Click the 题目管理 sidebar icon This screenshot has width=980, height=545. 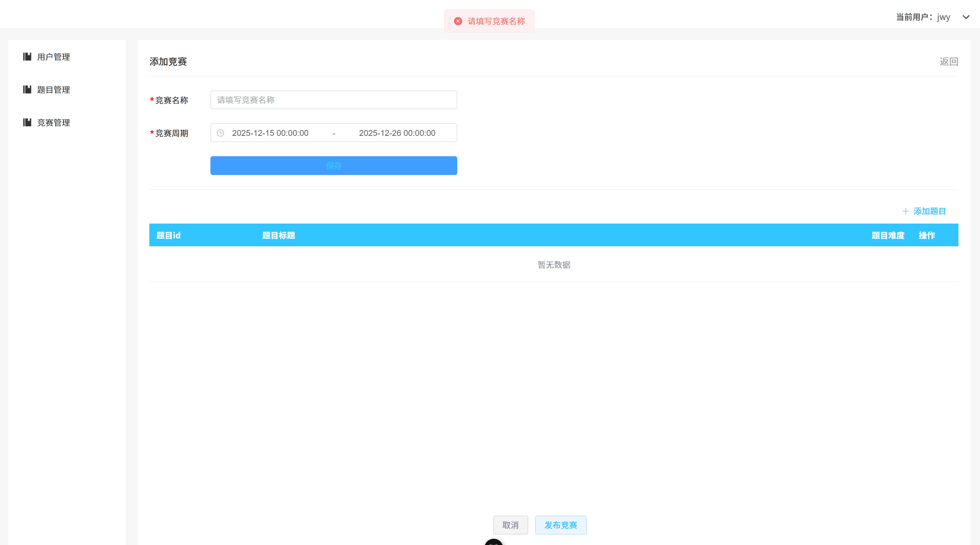[27, 90]
